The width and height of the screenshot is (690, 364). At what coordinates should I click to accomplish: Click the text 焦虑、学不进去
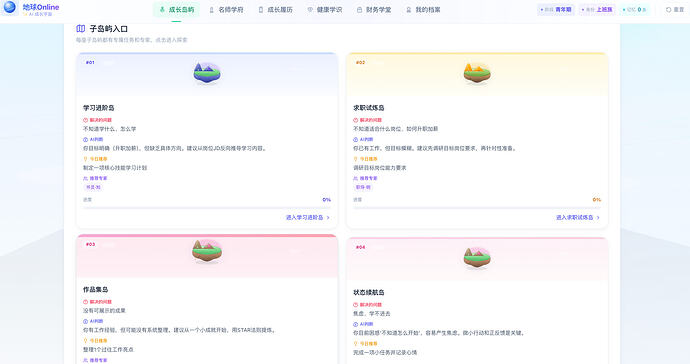click(371, 314)
